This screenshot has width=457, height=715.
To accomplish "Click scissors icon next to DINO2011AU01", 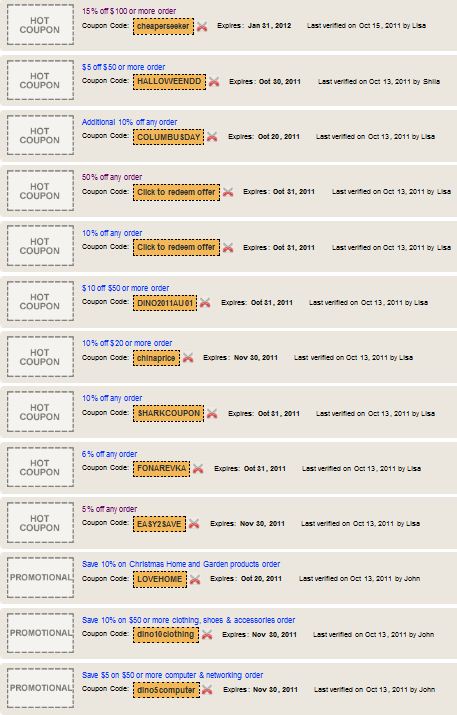I will (x=205, y=303).
